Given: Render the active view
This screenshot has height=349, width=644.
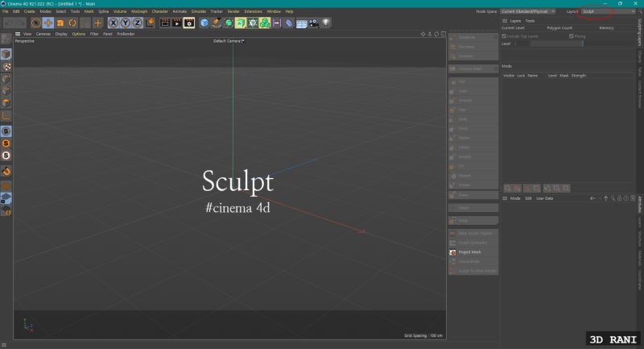Looking at the screenshot, I should click(165, 23).
